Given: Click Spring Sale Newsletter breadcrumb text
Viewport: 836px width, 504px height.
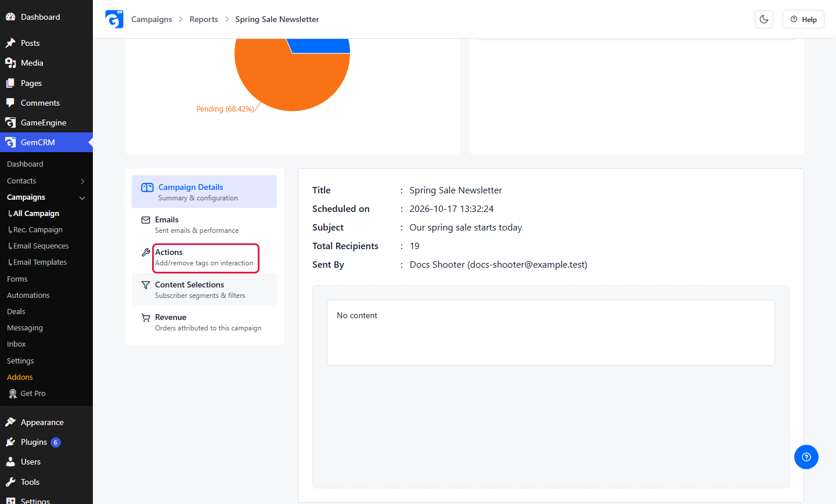Looking at the screenshot, I should point(277,19).
